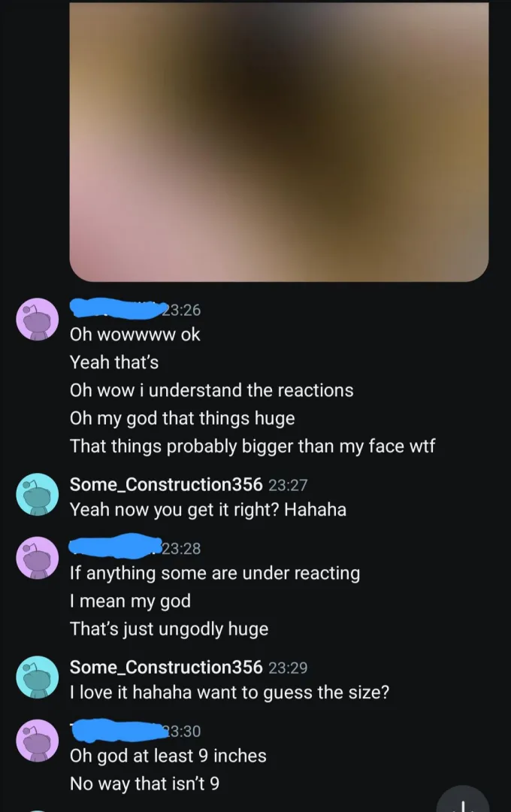Click the redacted username at 23:28
The height and width of the screenshot is (812, 511).
click(116, 547)
